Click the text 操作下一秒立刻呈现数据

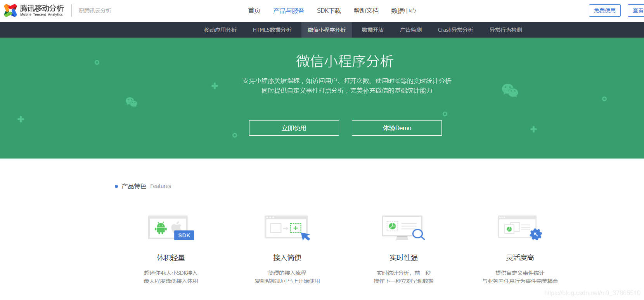pyautogui.click(x=403, y=281)
